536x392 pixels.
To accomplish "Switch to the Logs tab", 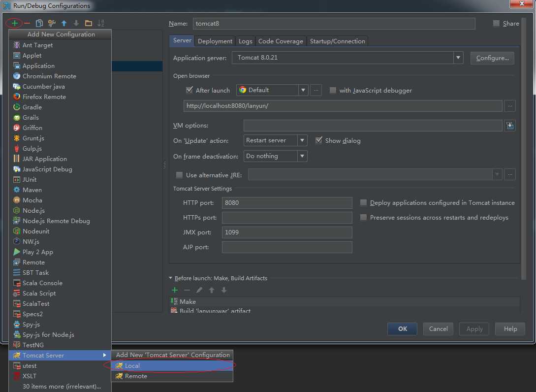I will pyautogui.click(x=246, y=41).
